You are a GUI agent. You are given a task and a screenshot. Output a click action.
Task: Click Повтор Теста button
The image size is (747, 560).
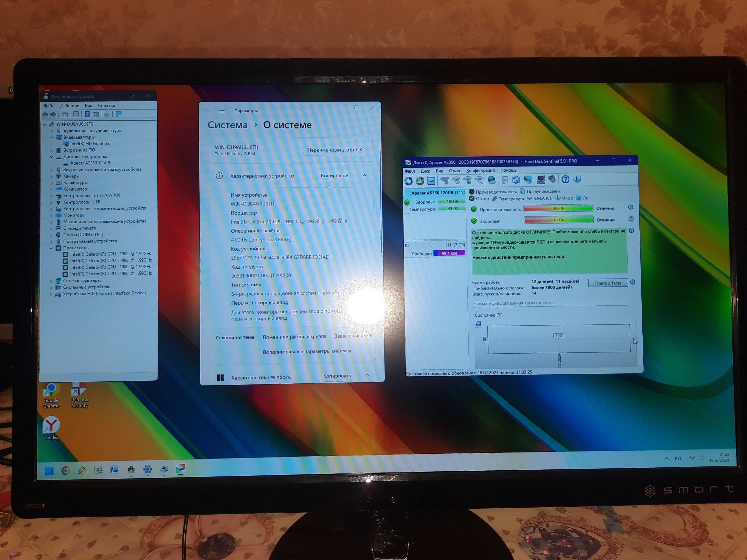608,283
